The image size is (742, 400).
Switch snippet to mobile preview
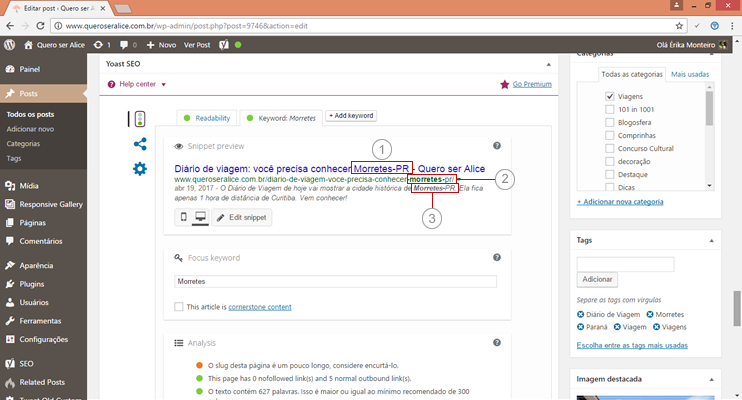(184, 217)
